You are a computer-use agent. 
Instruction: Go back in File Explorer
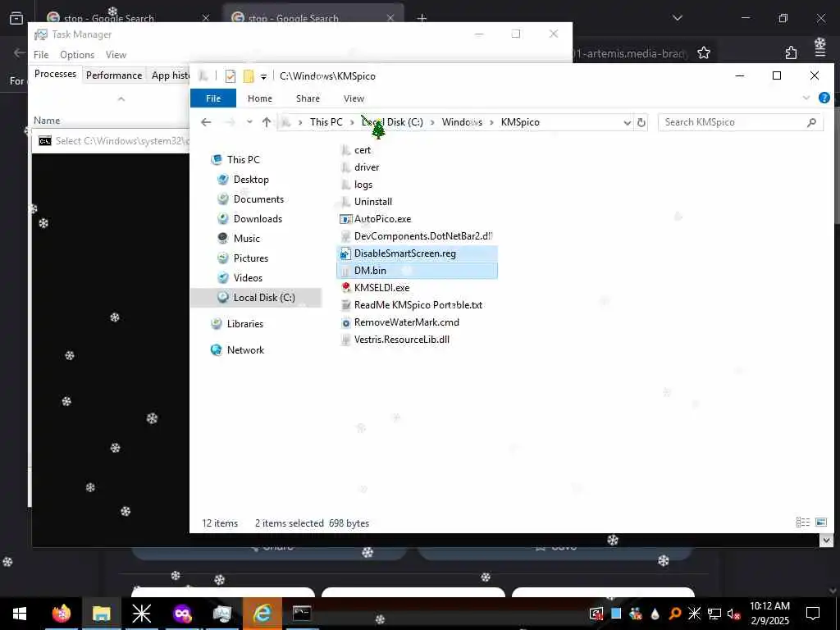[206, 122]
